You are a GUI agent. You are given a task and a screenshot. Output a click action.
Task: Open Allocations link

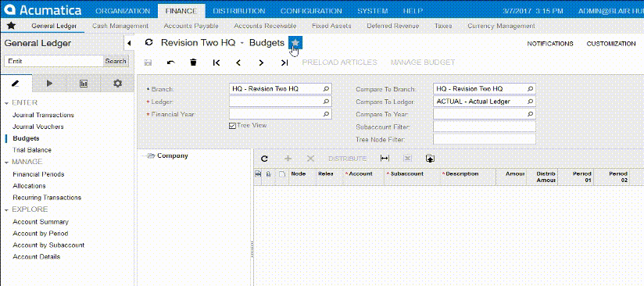tap(29, 186)
